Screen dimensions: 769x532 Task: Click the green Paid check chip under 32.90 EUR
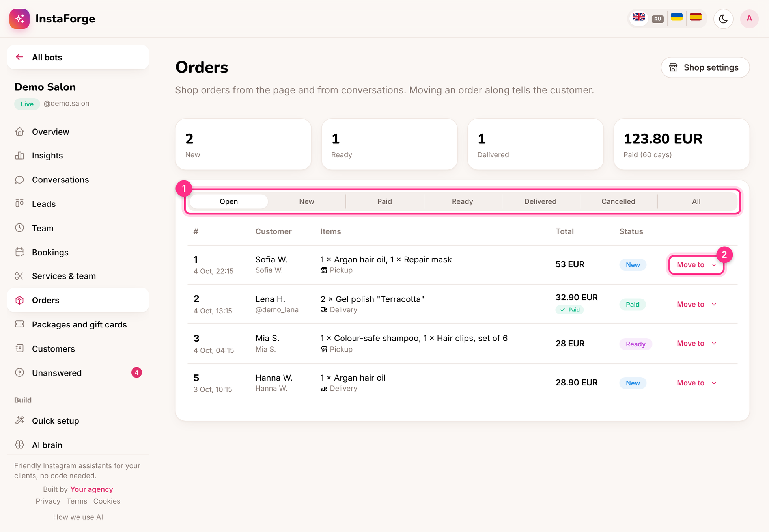tap(570, 310)
